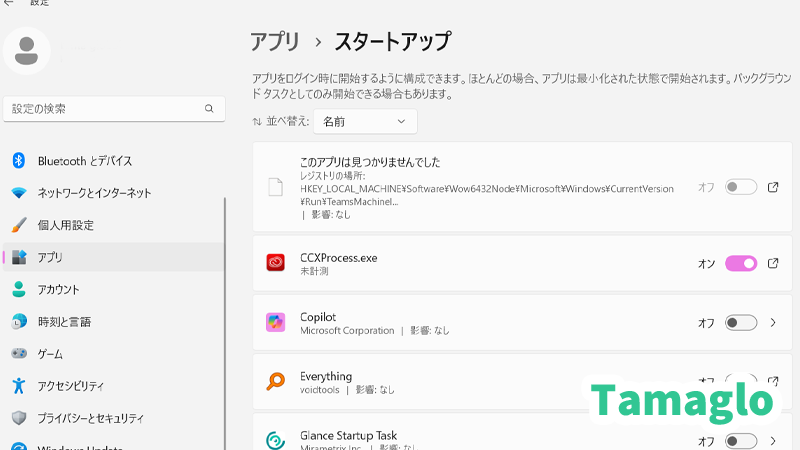Image resolution: width=800 pixels, height=450 pixels.
Task: Click the Copilot entry title
Action: click(x=318, y=317)
